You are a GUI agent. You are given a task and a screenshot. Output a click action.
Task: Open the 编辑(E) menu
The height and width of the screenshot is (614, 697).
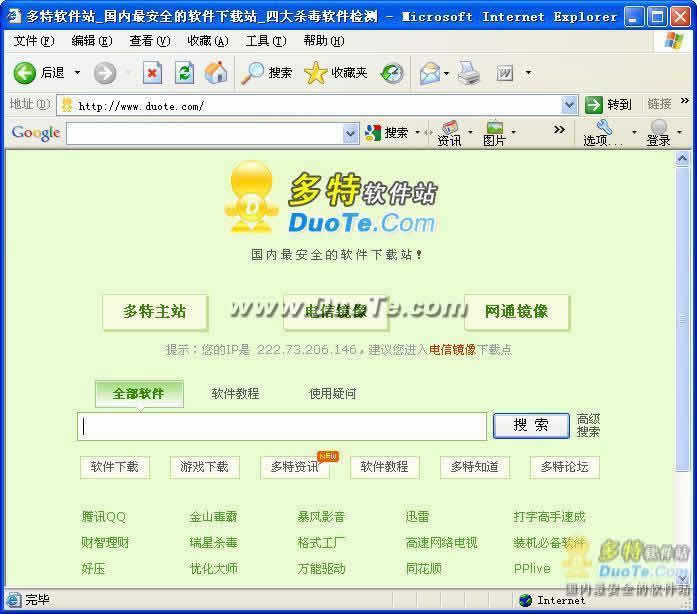tap(92, 41)
